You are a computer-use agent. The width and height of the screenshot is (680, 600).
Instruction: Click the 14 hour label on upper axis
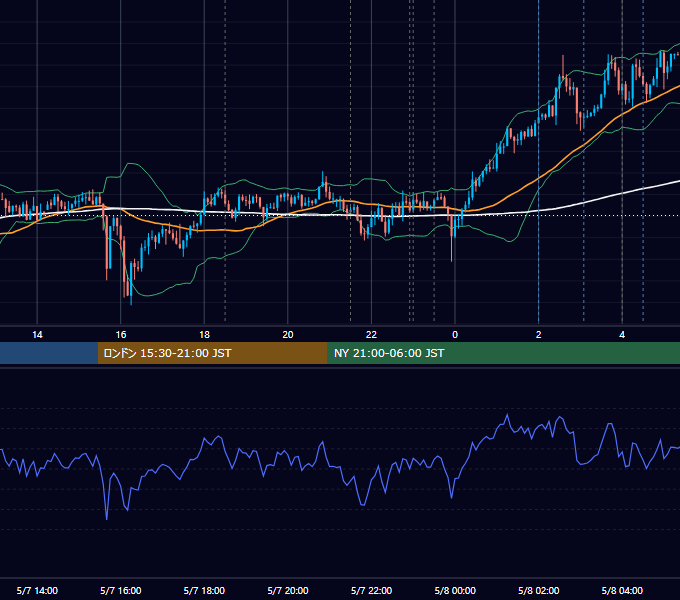(x=37, y=335)
